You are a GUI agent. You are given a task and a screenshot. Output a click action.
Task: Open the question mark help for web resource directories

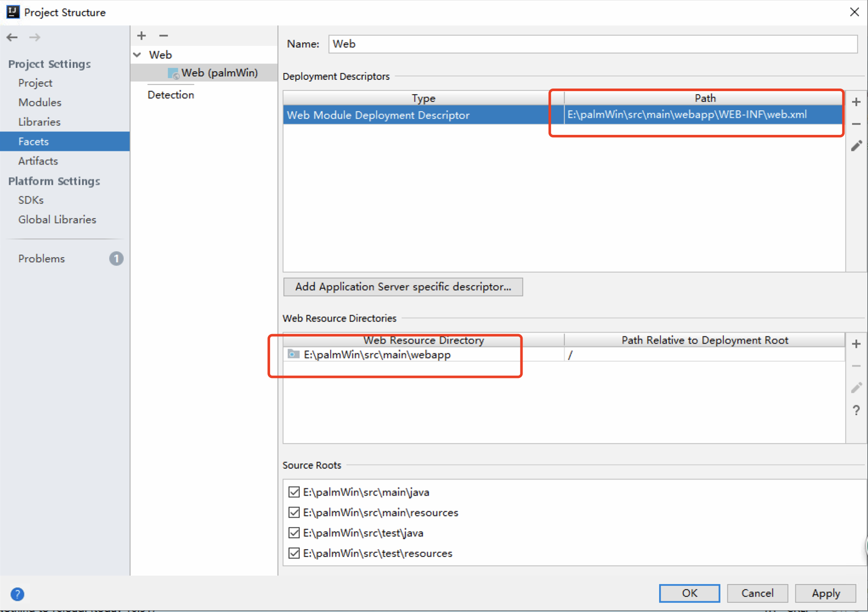click(x=857, y=410)
